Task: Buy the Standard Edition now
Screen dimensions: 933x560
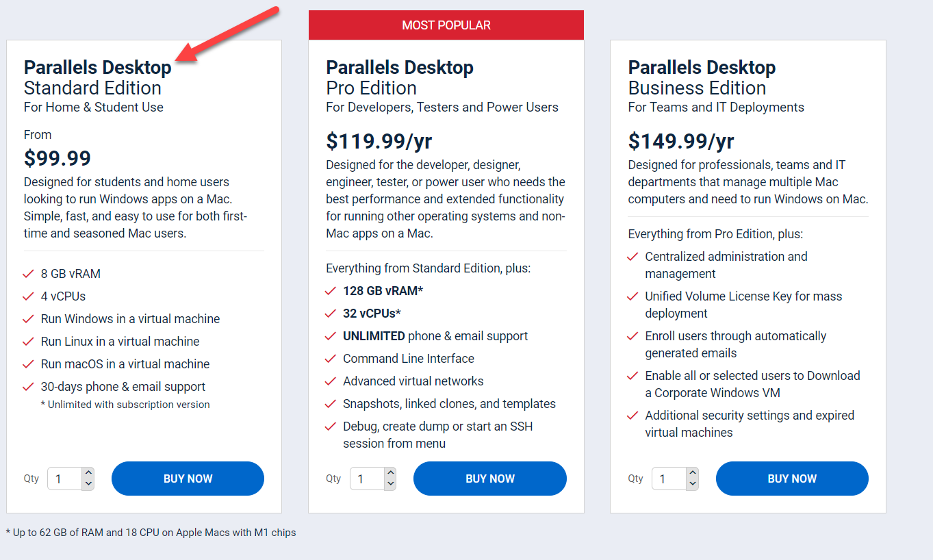Action: [188, 479]
